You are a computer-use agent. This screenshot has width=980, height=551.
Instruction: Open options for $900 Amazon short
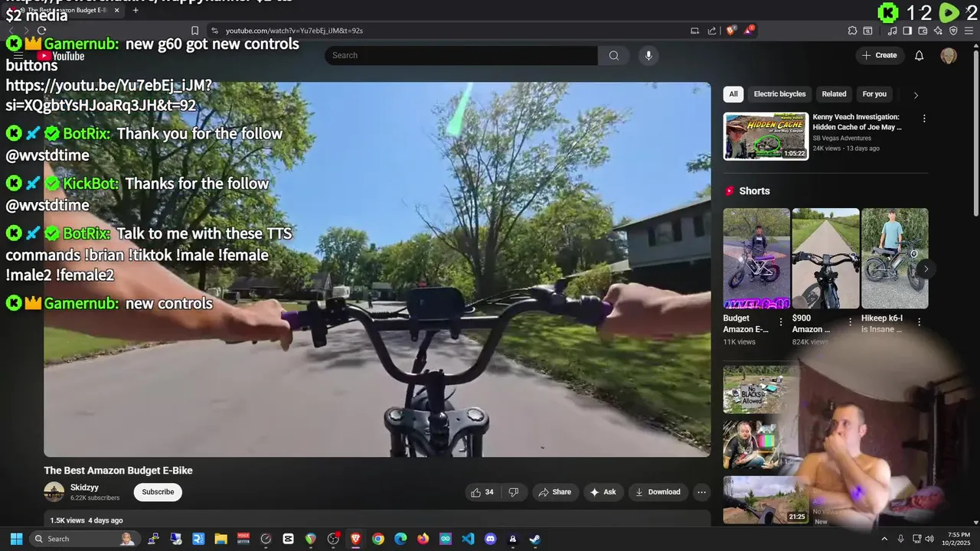[x=848, y=322]
